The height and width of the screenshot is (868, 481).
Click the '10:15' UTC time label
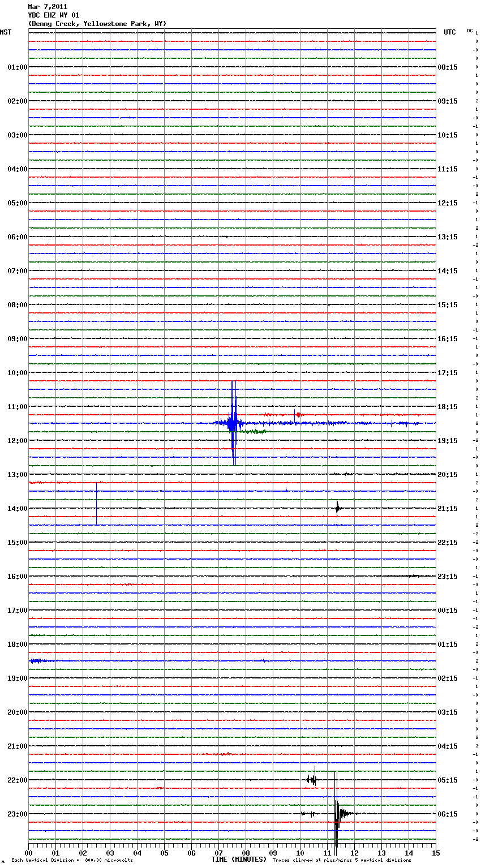tap(448, 135)
